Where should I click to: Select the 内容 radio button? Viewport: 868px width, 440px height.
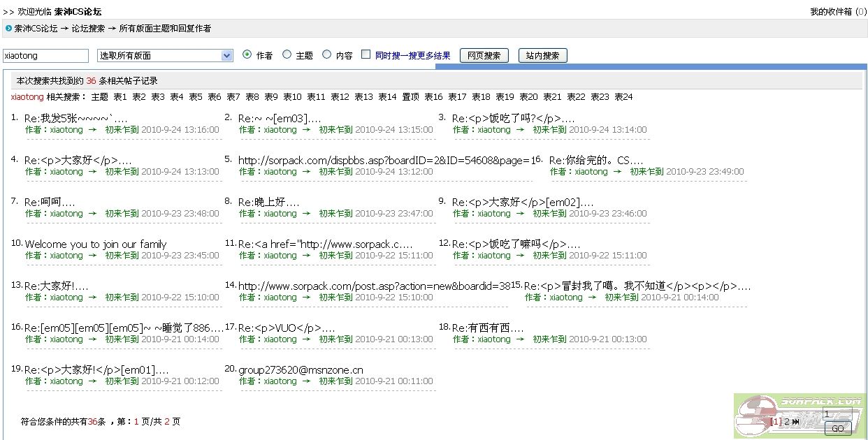coord(326,54)
